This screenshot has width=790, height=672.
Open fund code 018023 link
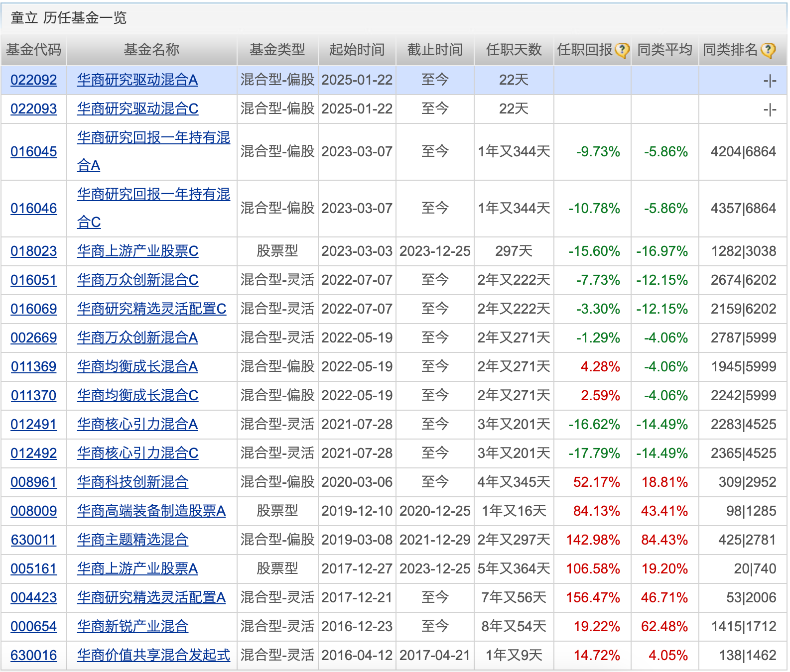pyautogui.click(x=33, y=251)
